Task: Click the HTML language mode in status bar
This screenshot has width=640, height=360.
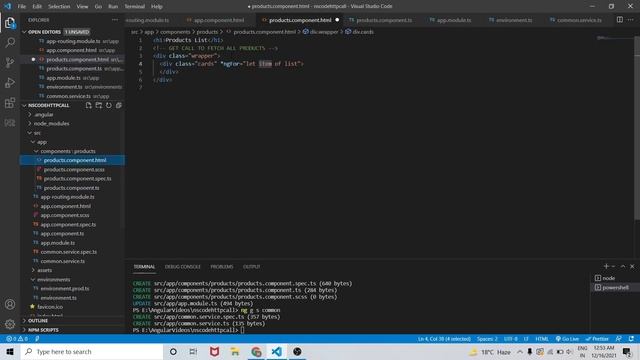Action: pyautogui.click(x=542, y=339)
